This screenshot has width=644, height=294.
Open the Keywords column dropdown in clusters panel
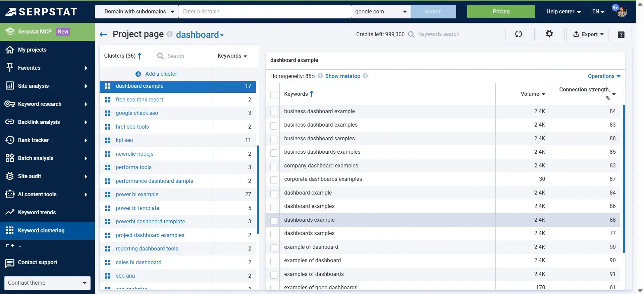232,56
